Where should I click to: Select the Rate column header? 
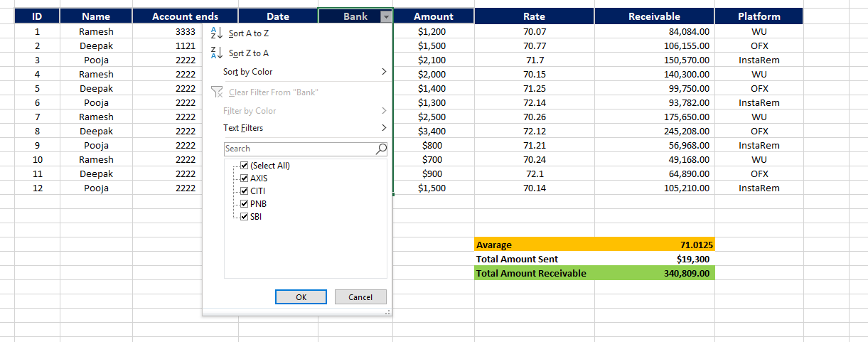click(534, 16)
